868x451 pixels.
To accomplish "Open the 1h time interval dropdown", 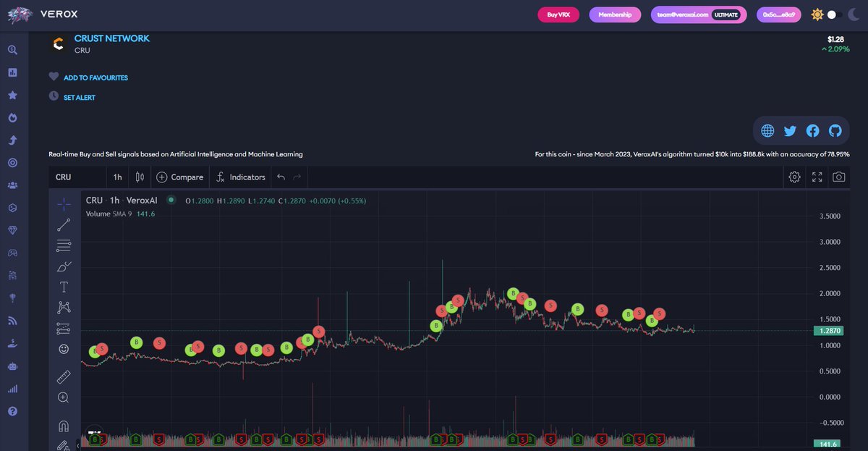I will 117,177.
